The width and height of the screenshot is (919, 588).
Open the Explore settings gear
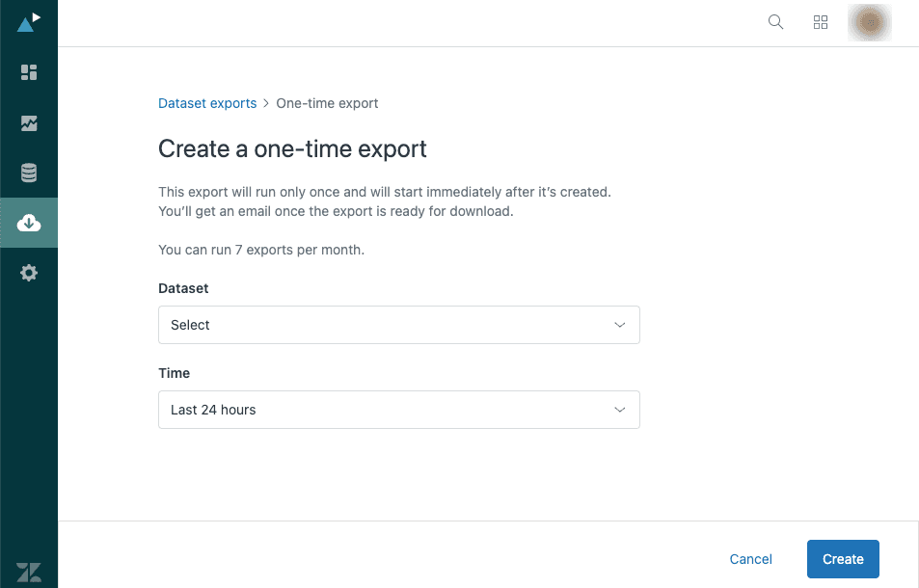[x=29, y=273]
